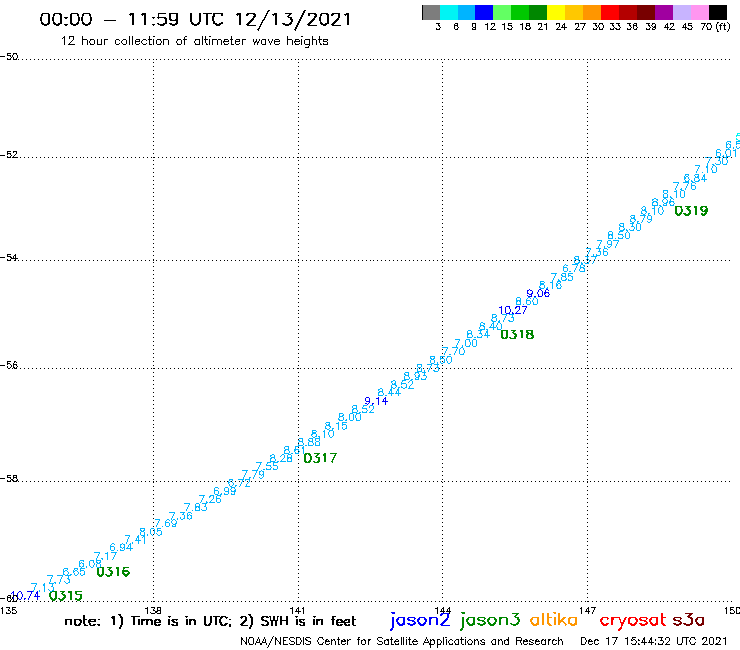Click the 0315 time marker

coord(66,596)
